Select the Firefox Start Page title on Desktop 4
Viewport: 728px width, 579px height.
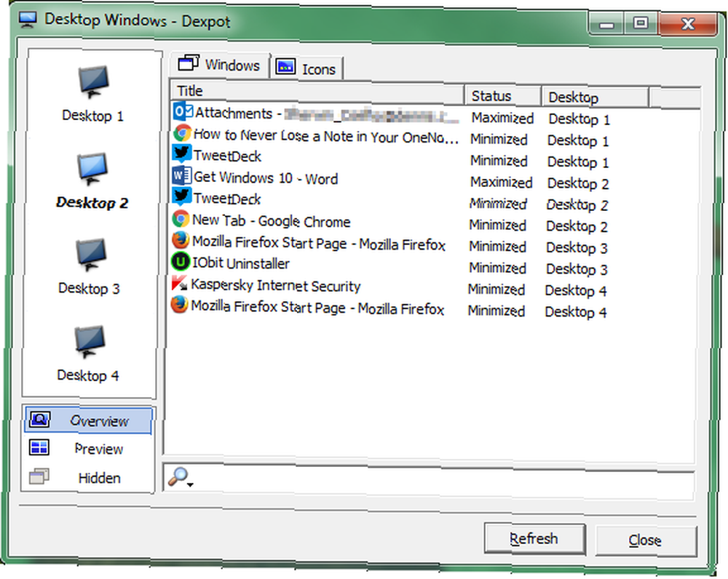click(x=317, y=308)
